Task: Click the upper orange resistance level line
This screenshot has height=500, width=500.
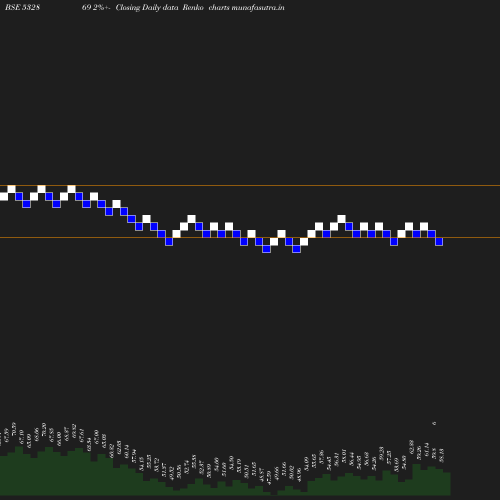Action: [250, 185]
